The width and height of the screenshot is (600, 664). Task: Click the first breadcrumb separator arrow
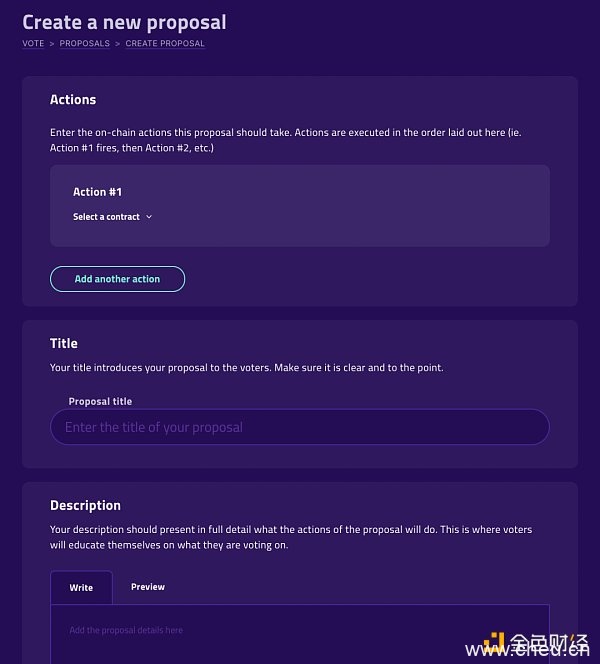(x=52, y=44)
